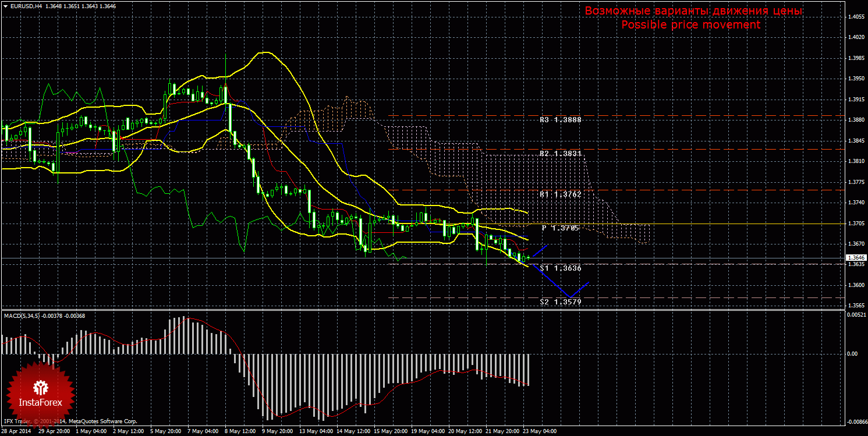
Task: Select the EURUSD,H4 symbol title
Action: coord(25,6)
